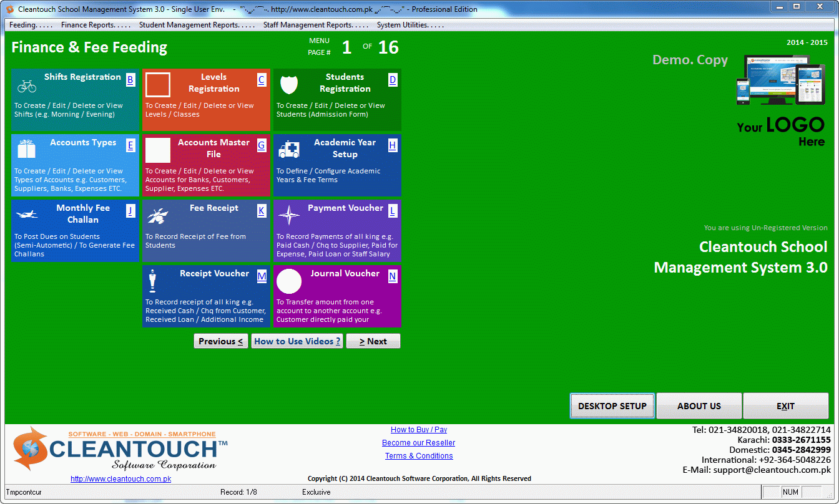The width and height of the screenshot is (839, 504).
Task: Click the application icon in the title bar
Action: pyautogui.click(x=9, y=9)
